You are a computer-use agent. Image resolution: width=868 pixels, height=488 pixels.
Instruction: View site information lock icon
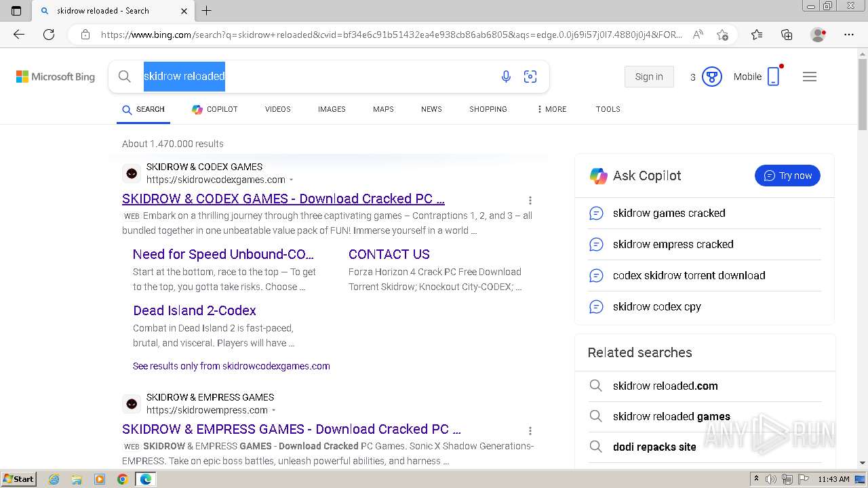click(x=85, y=35)
